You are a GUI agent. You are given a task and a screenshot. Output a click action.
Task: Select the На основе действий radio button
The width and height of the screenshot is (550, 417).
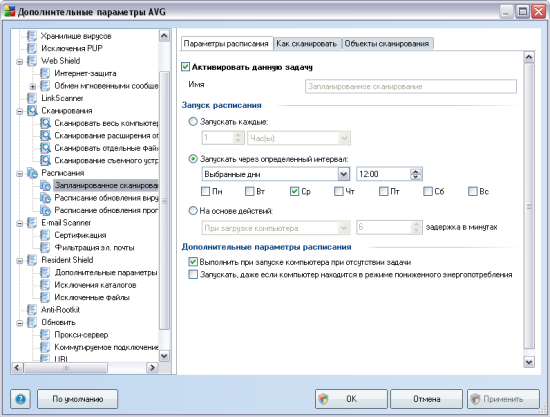193,210
